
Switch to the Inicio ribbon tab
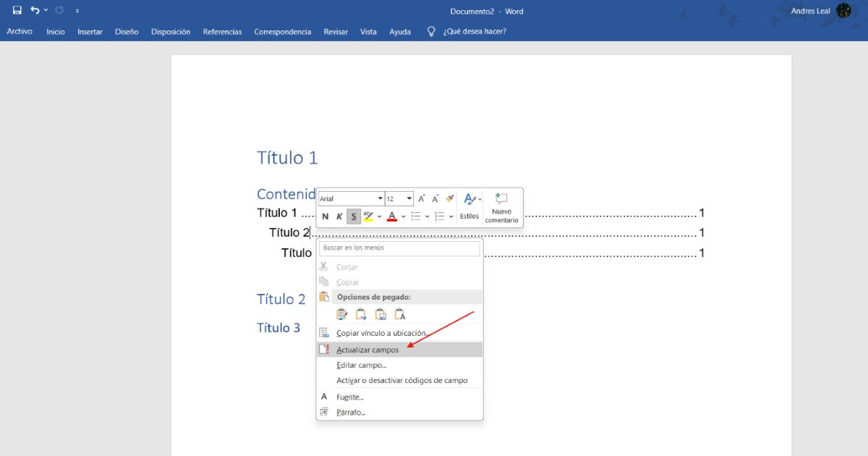coord(56,32)
